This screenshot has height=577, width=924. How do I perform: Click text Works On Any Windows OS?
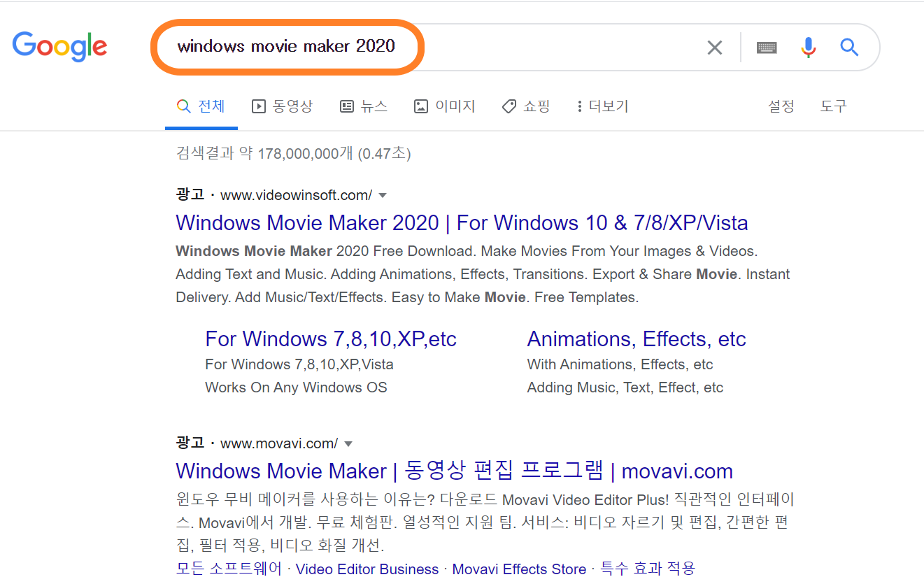pyautogui.click(x=296, y=387)
